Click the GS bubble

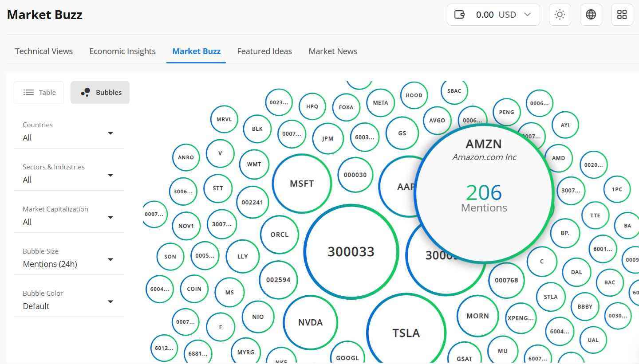click(x=402, y=133)
